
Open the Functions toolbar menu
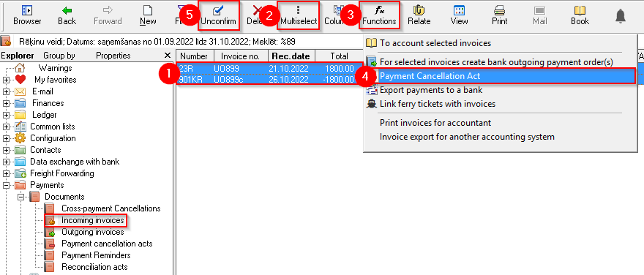coord(380,15)
